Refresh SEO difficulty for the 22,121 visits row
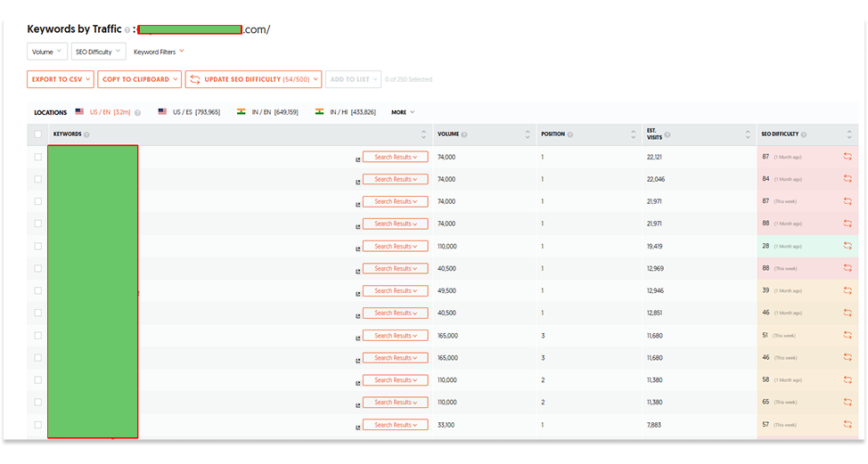The width and height of the screenshot is (868, 464). pyautogui.click(x=848, y=157)
